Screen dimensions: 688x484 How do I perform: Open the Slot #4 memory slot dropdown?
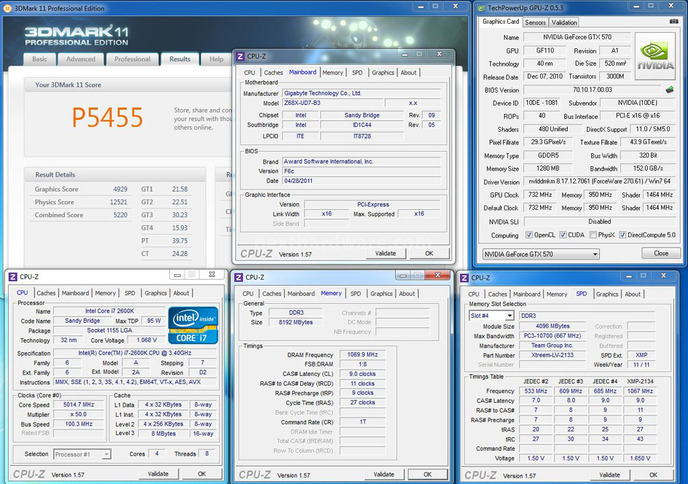pos(491,315)
